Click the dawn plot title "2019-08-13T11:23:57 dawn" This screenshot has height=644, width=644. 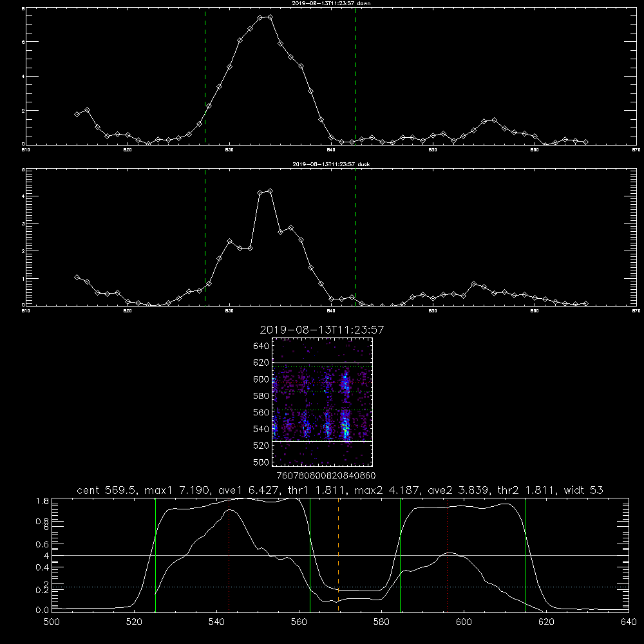tap(331, 3)
